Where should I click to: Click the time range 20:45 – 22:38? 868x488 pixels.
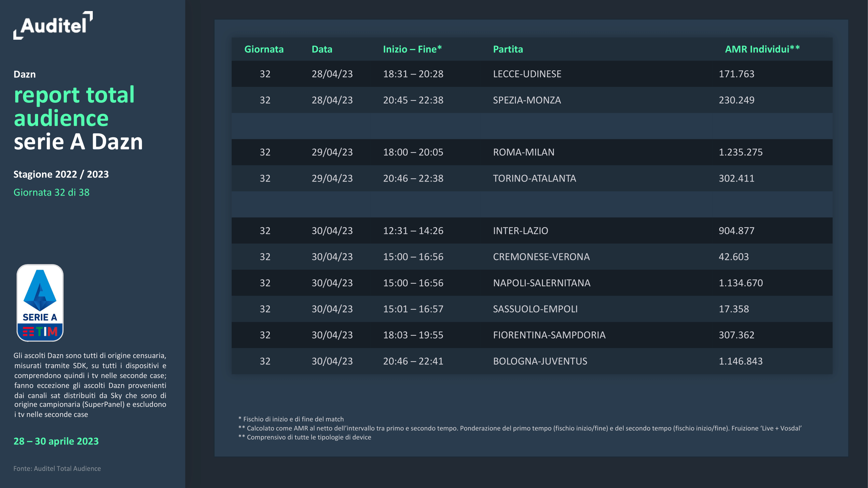point(413,100)
